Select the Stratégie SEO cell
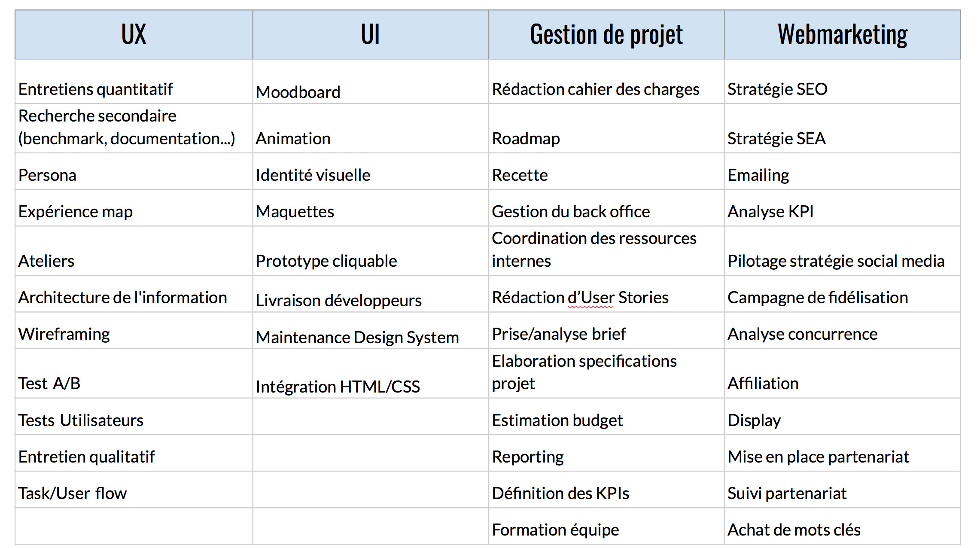The height and width of the screenshot is (548, 980). [x=843, y=82]
